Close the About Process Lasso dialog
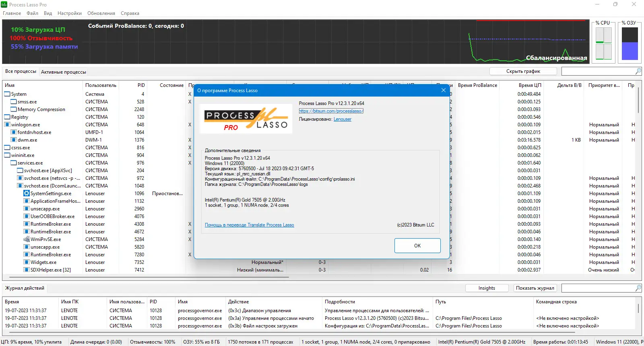 (x=443, y=90)
